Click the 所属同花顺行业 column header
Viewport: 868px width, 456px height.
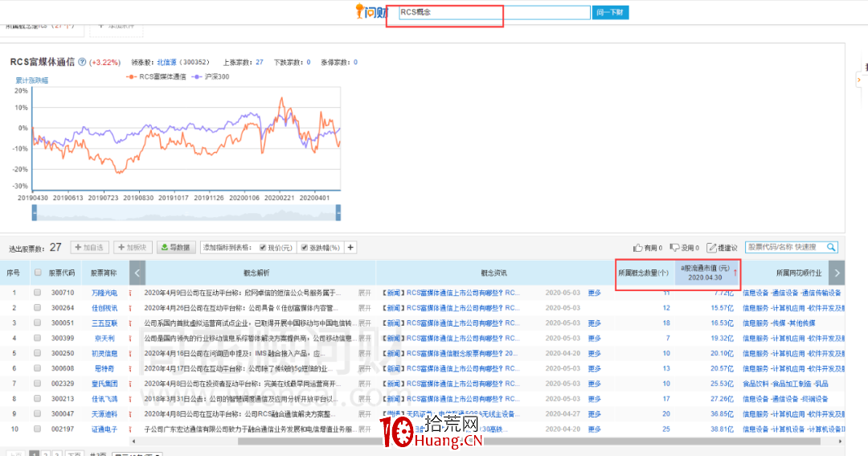(x=799, y=273)
